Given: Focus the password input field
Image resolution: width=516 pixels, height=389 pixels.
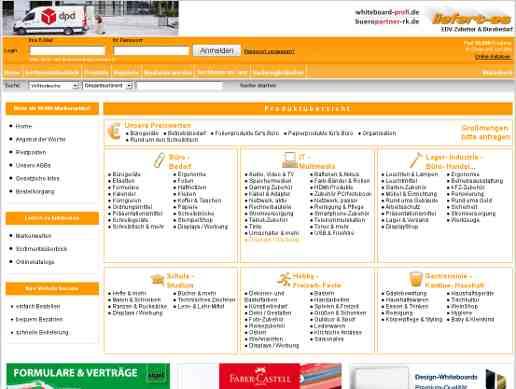Looking at the screenshot, I should pyautogui.click(x=151, y=51).
